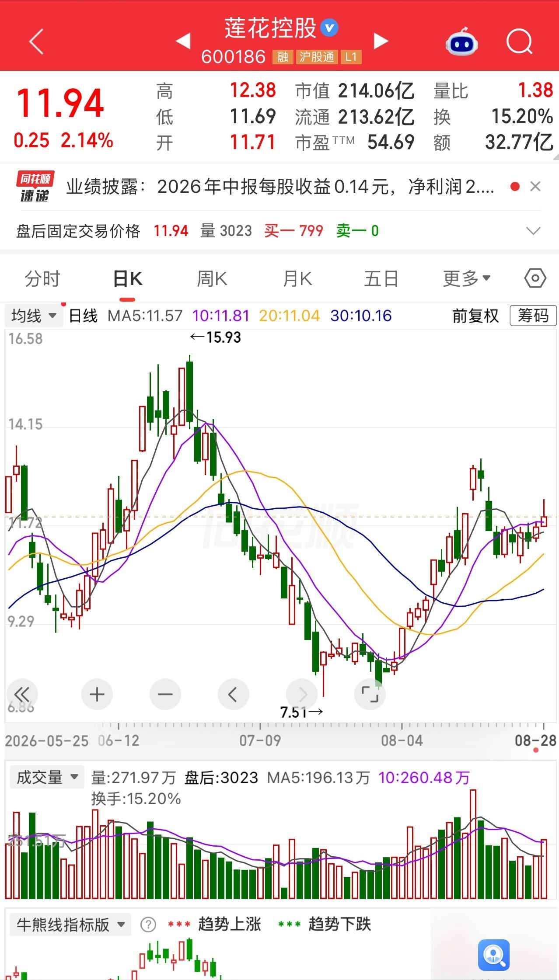Open the 业绩披露 2026年中报 news item
The width and height of the screenshot is (559, 980).
coord(280,187)
